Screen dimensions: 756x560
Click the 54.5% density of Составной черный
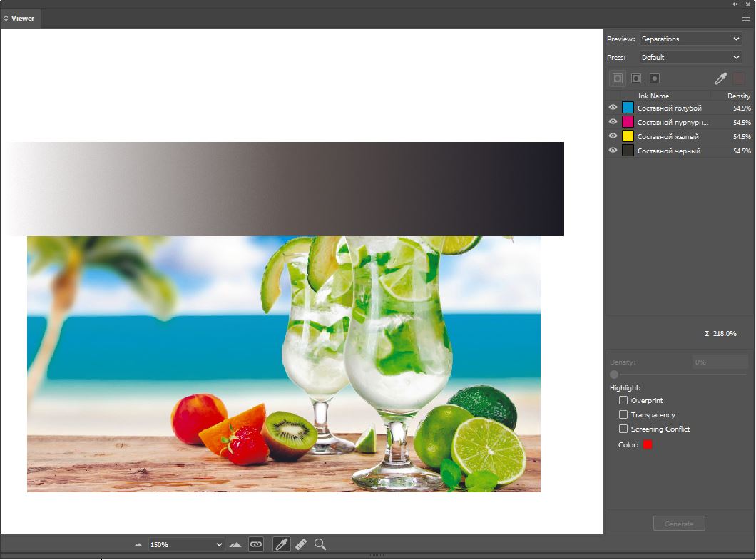tap(742, 151)
